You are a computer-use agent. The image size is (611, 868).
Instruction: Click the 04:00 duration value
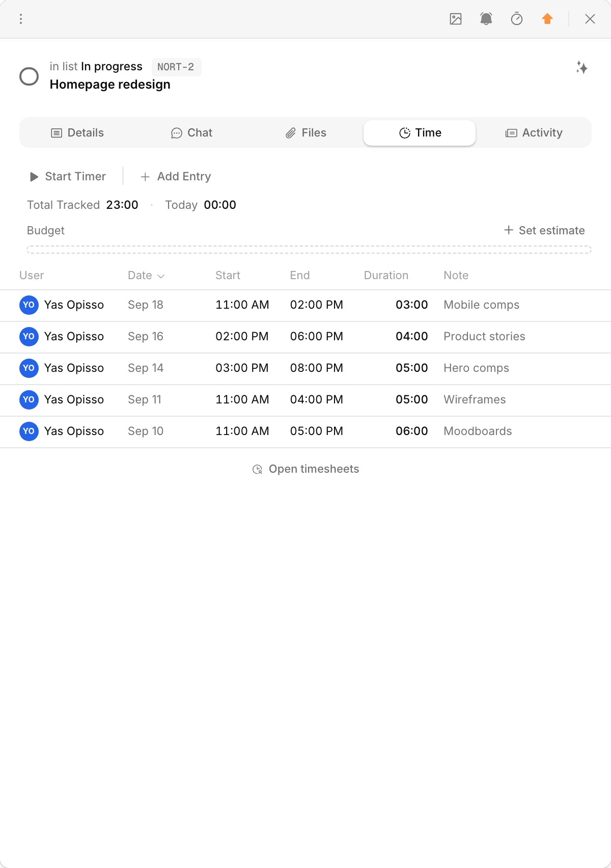coord(411,336)
